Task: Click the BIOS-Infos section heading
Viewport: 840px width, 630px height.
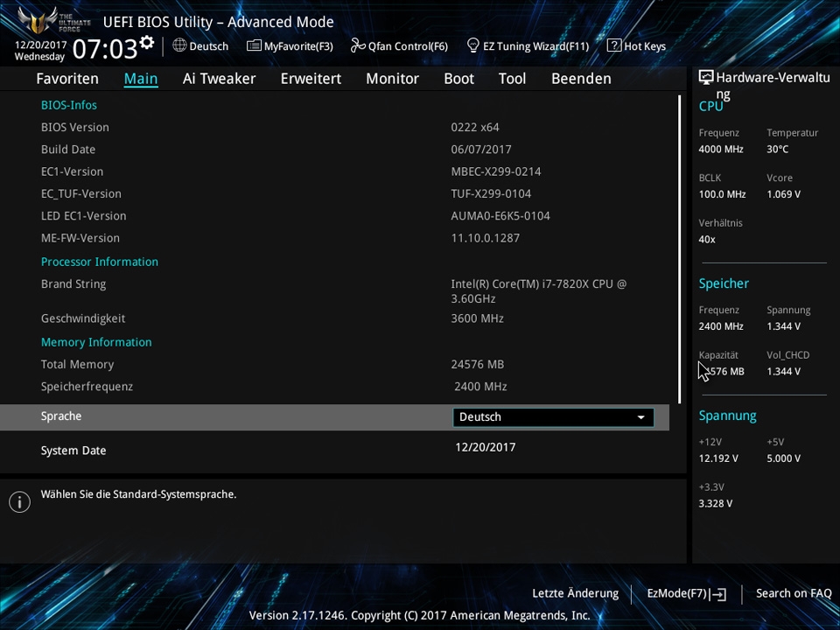Action: [69, 105]
